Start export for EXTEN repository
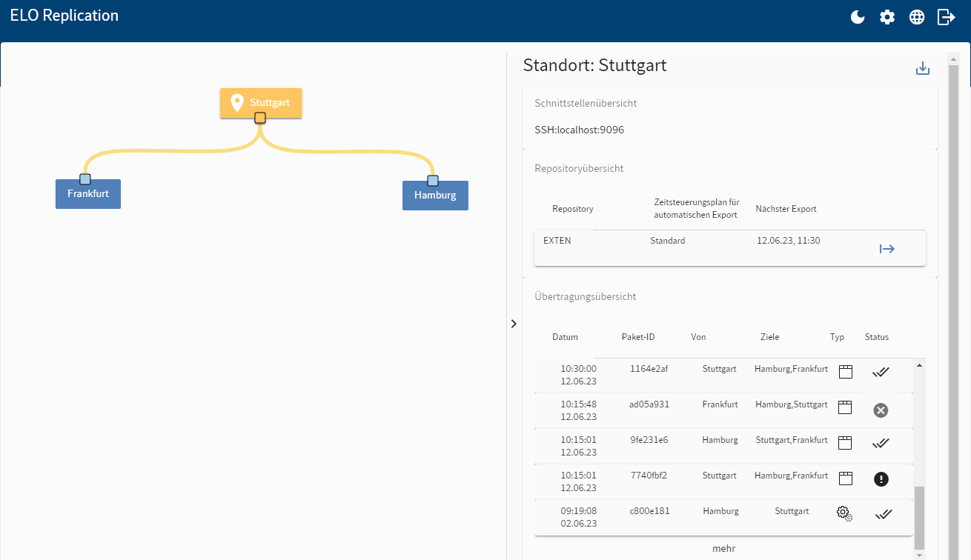The width and height of the screenshot is (971, 560). tap(887, 249)
